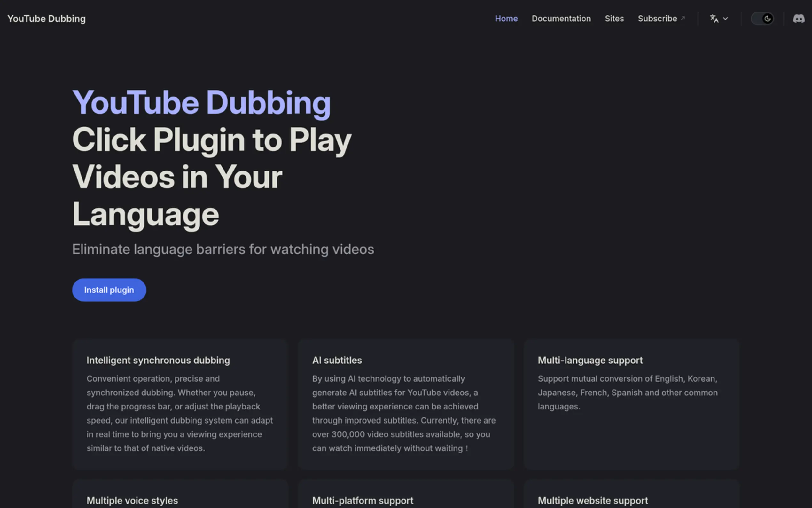Click the 'Eliminate language barriers' tagline text
This screenshot has width=812, height=508.
tap(223, 249)
